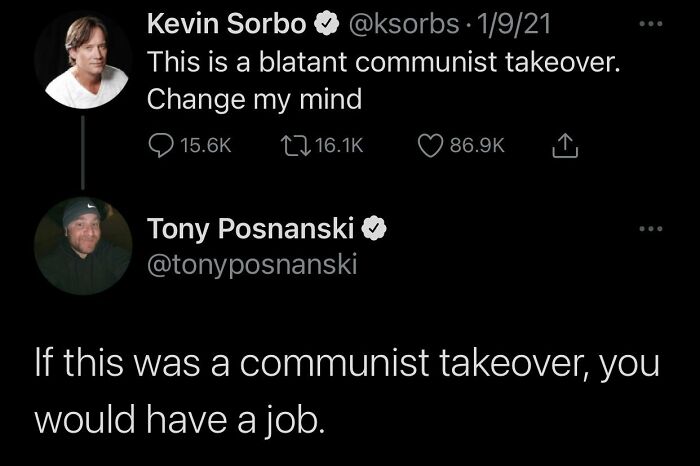This screenshot has width=700, height=466.
Task: Visit the @tonyposnanski handle link
Action: 252,263
